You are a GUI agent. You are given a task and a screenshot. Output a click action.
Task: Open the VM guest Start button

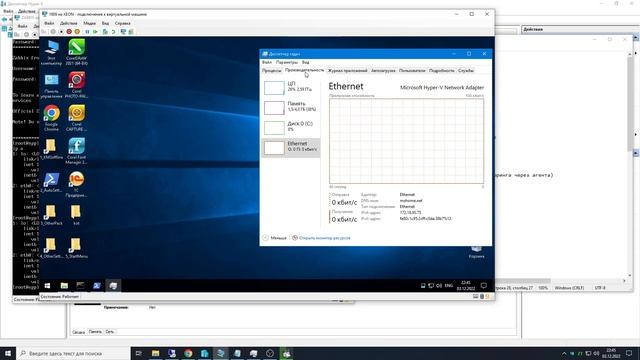[x=47, y=286]
